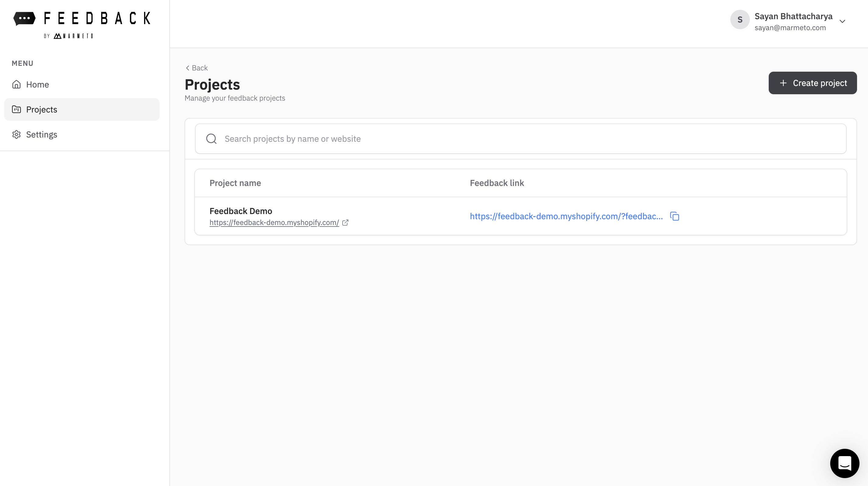Go to Home menu item
This screenshot has width=868, height=486.
[38, 84]
